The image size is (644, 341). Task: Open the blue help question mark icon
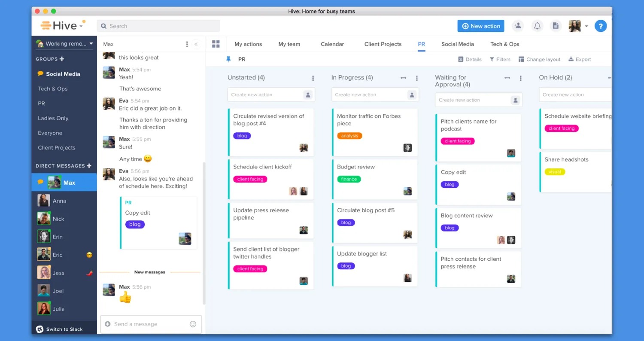click(601, 26)
